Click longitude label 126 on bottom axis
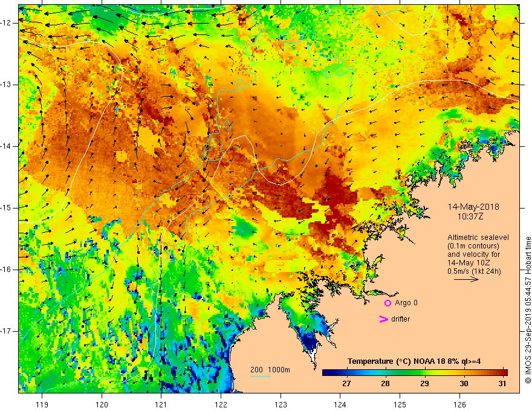The width and height of the screenshot is (532, 411). (459, 405)
